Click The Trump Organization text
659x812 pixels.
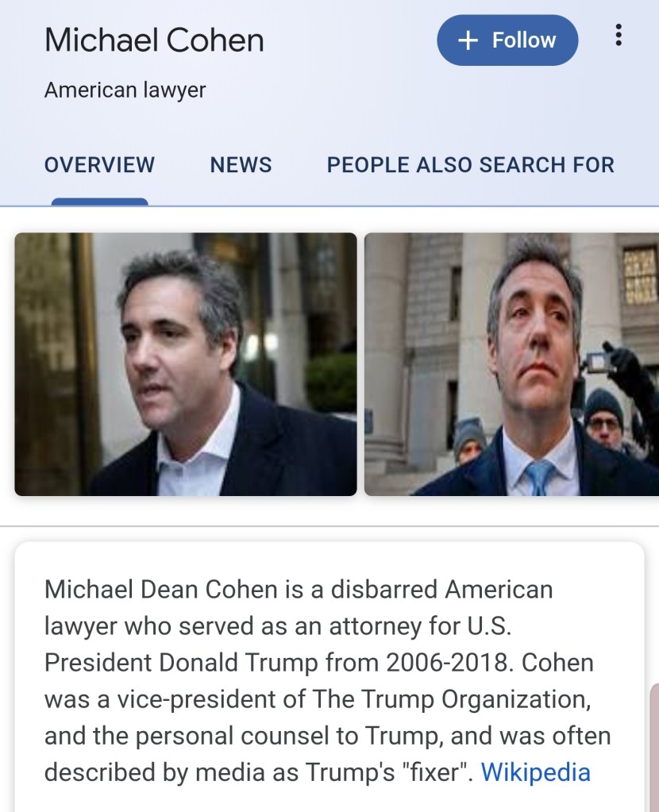[x=451, y=699]
